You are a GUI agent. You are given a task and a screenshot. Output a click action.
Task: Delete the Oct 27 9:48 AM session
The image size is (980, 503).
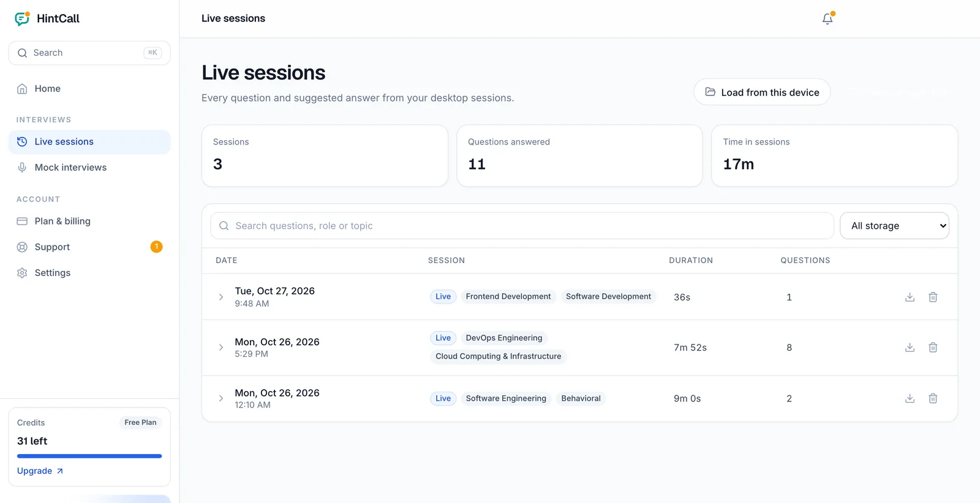933,297
